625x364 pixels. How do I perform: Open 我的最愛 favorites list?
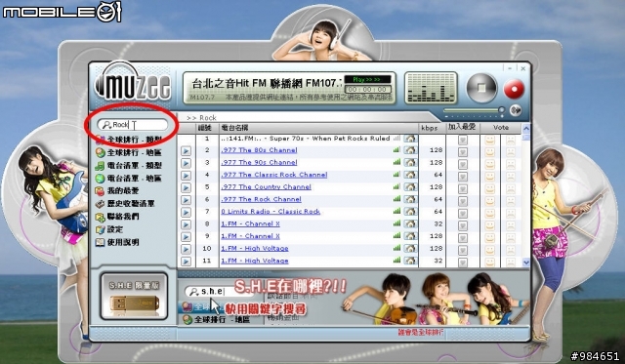[117, 191]
